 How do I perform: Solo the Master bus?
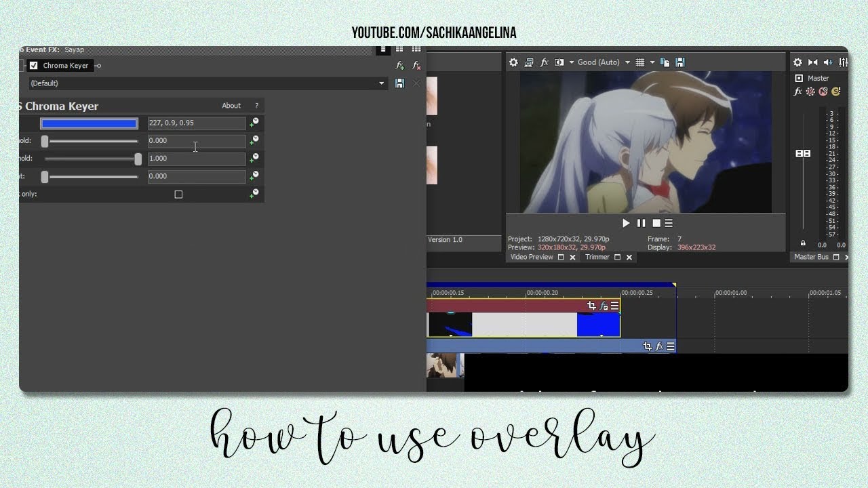tap(835, 91)
